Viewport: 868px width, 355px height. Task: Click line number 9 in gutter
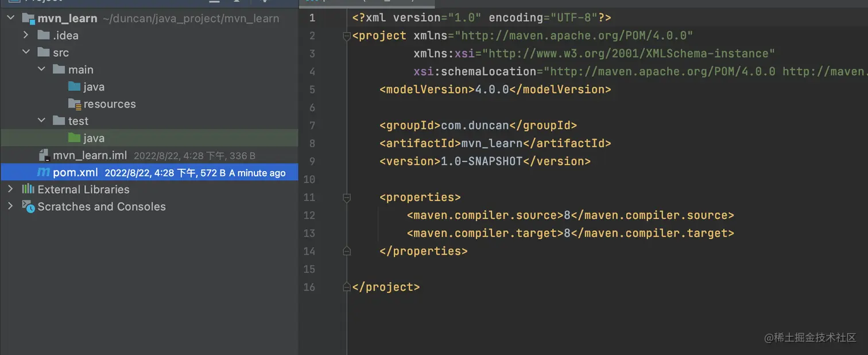pyautogui.click(x=312, y=161)
